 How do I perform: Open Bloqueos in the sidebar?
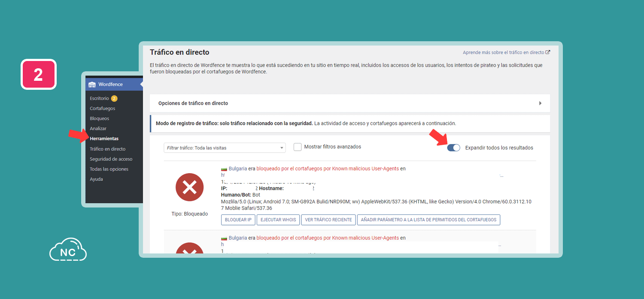coord(99,119)
